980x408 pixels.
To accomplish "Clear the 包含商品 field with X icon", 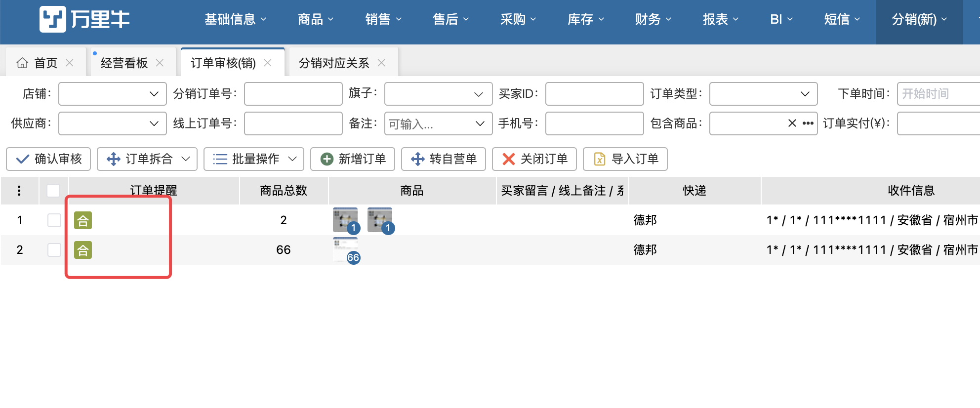I will coord(792,123).
